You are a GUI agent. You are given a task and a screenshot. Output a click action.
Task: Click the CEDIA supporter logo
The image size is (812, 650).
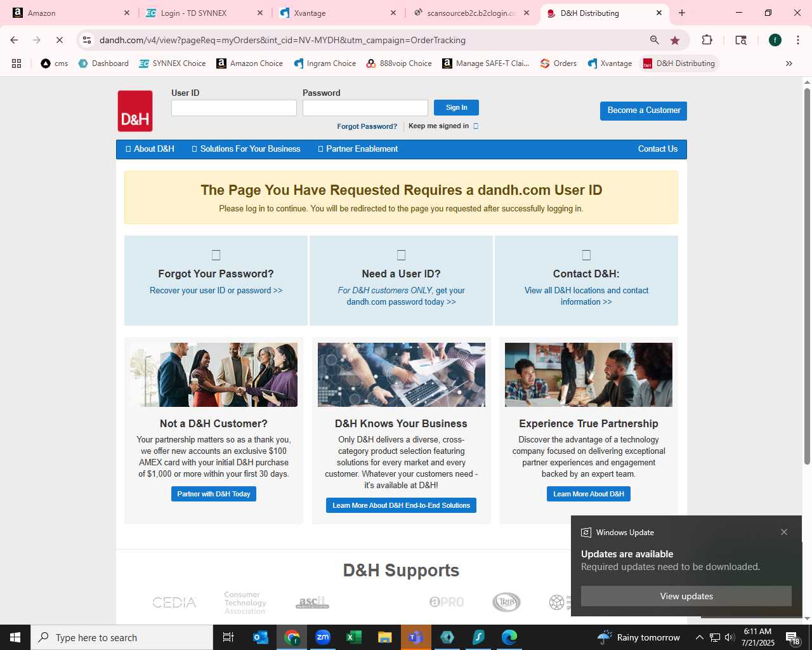(174, 602)
